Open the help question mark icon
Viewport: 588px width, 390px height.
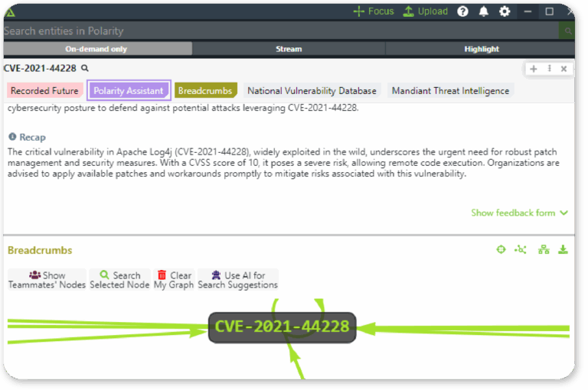pos(463,11)
